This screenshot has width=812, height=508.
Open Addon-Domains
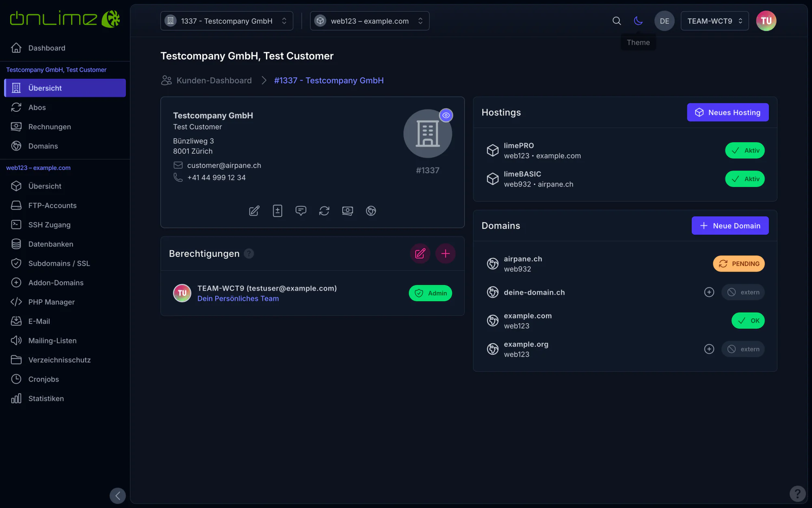click(65, 282)
